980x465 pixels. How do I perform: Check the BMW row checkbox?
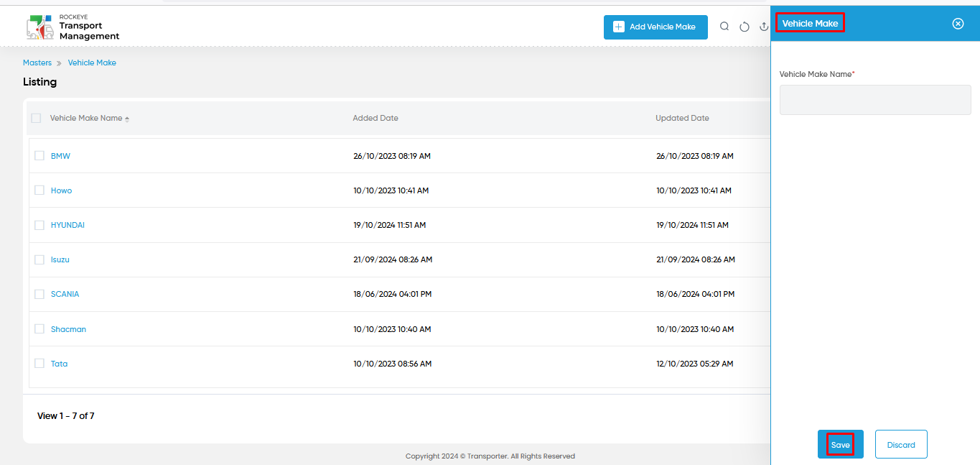[39, 155]
